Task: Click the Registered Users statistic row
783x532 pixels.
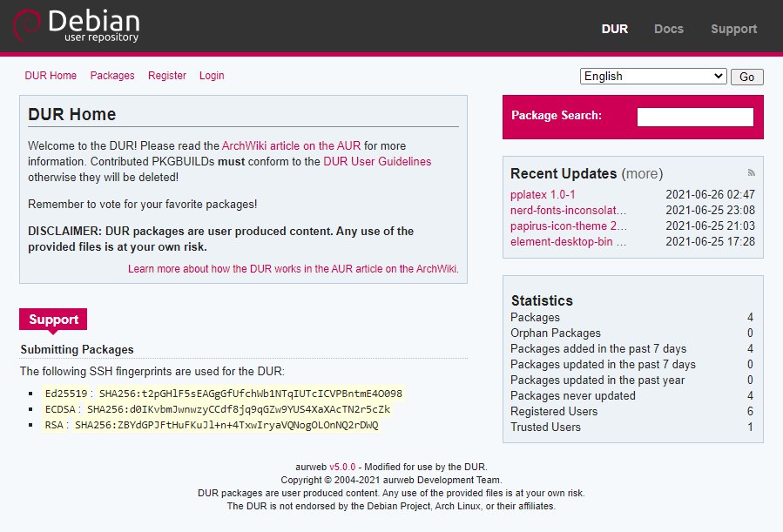Action: [631, 411]
